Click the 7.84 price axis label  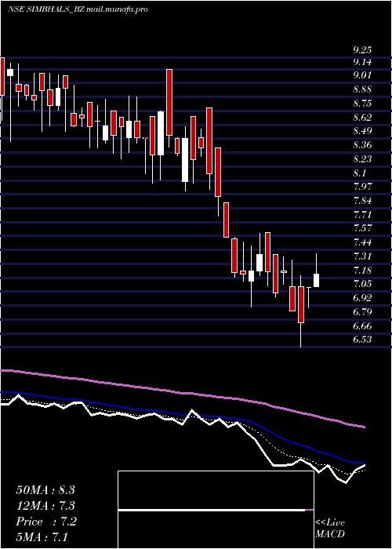[x=362, y=201]
